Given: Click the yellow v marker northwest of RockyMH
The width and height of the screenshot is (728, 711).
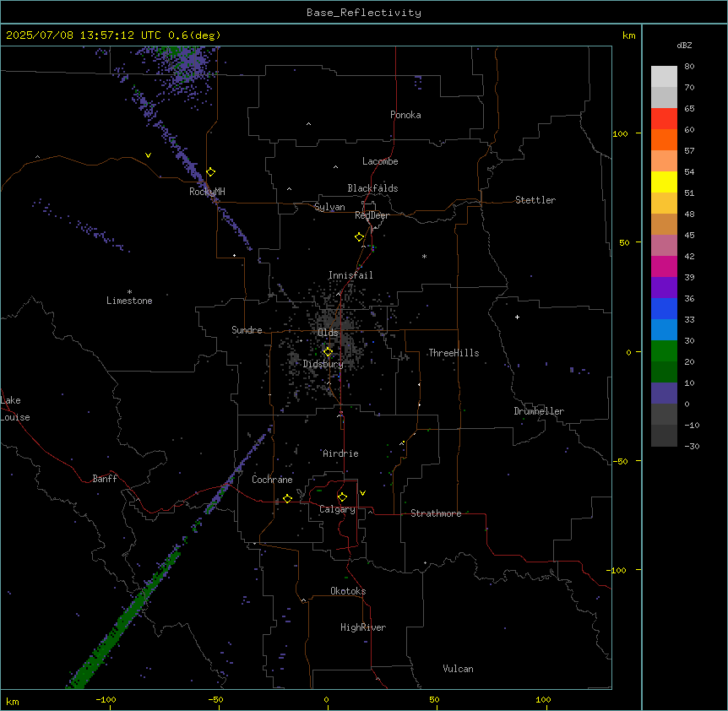Looking at the screenshot, I should click(x=148, y=155).
